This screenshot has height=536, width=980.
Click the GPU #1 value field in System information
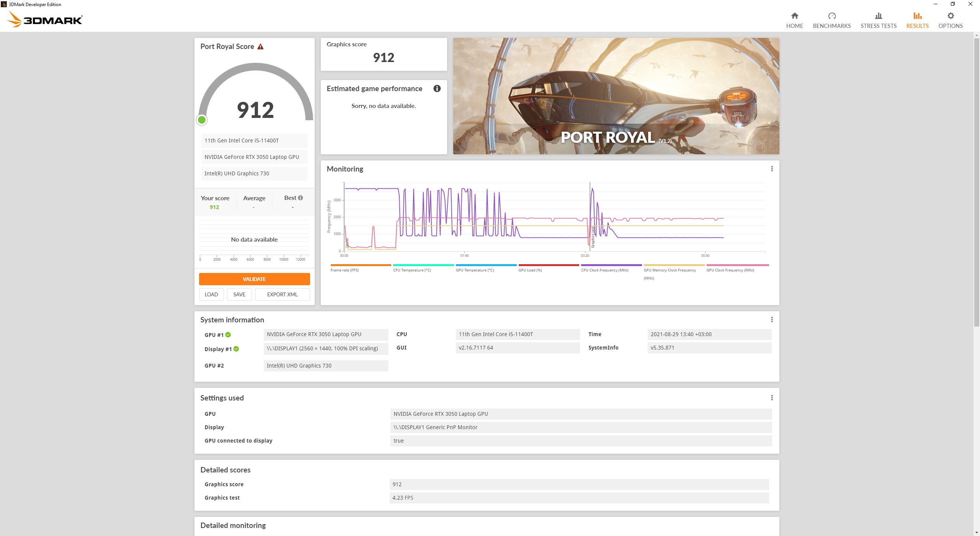pos(326,334)
